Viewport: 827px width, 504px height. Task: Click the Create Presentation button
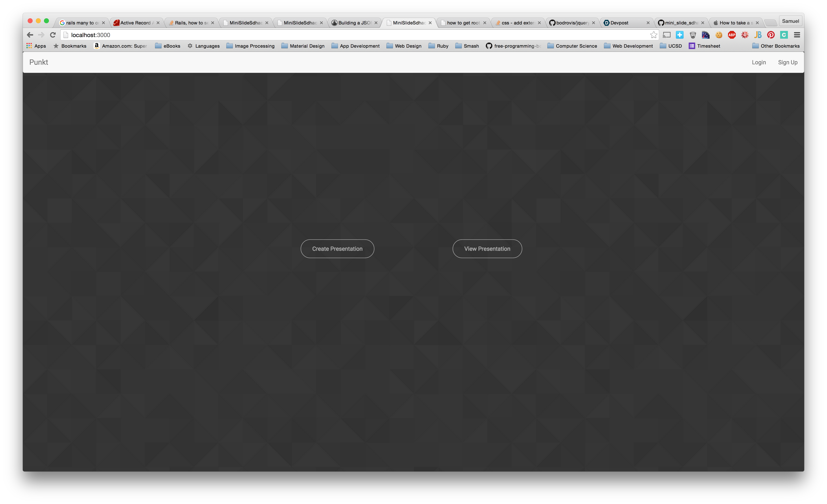pos(337,249)
